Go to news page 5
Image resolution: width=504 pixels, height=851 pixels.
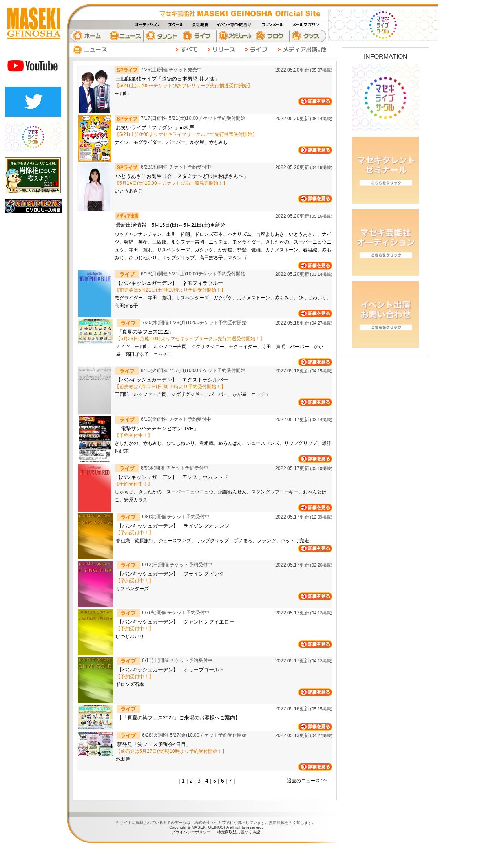click(215, 781)
